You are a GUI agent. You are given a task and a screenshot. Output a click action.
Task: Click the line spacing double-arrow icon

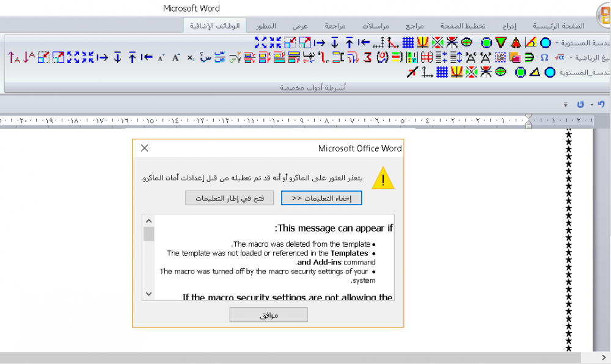click(x=456, y=57)
